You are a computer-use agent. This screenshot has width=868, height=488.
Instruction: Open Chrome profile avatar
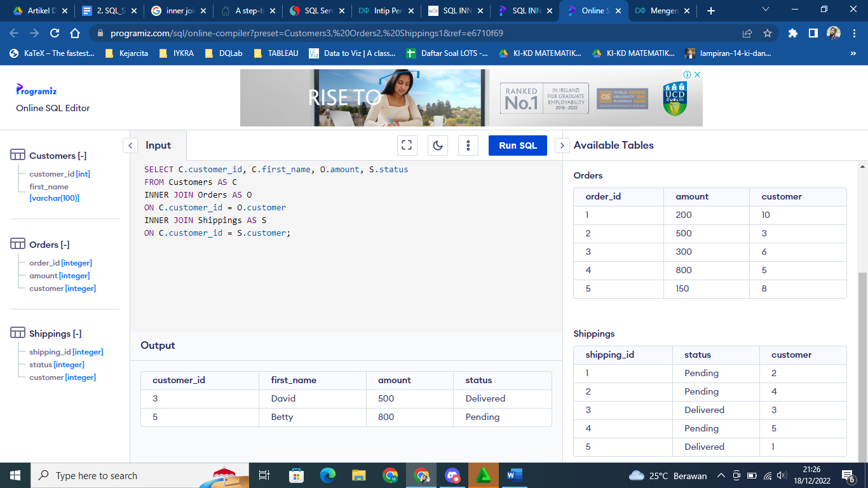pyautogui.click(x=834, y=33)
